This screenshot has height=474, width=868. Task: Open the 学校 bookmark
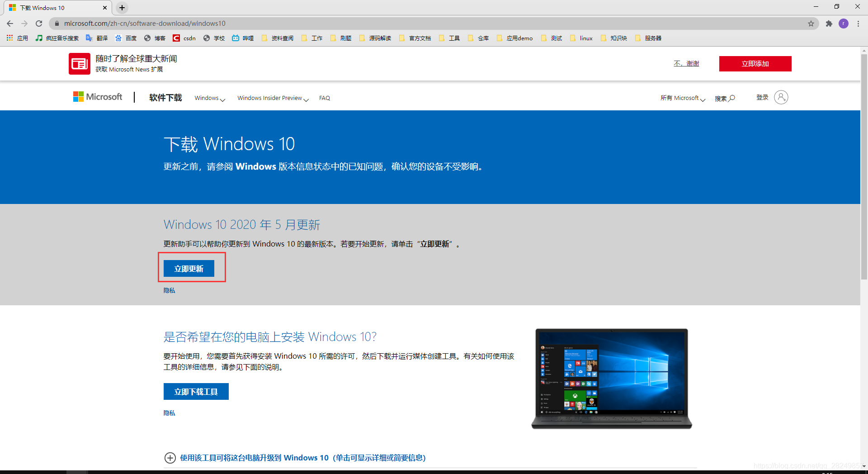(x=214, y=38)
